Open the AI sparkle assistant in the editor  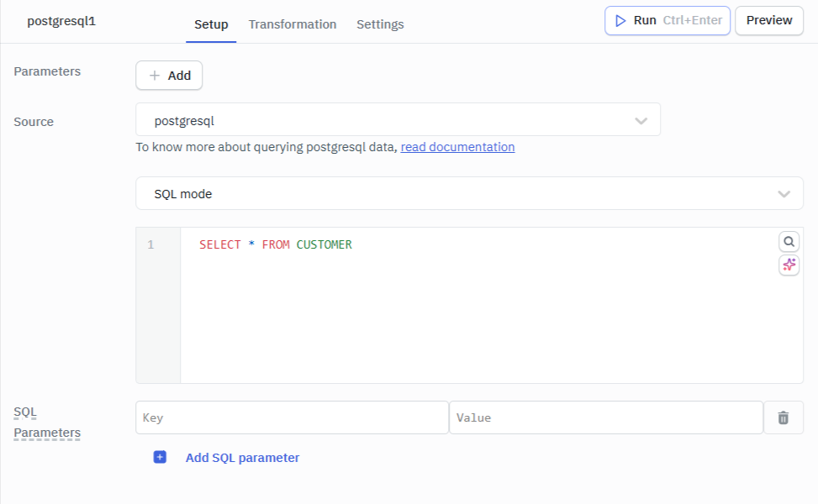click(x=789, y=265)
